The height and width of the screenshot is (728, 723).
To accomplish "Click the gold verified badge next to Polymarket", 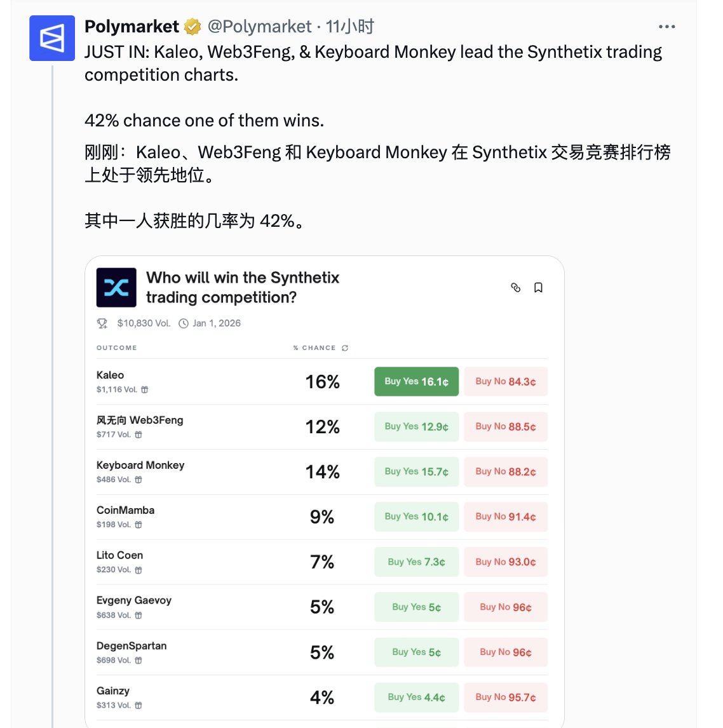I will click(193, 27).
